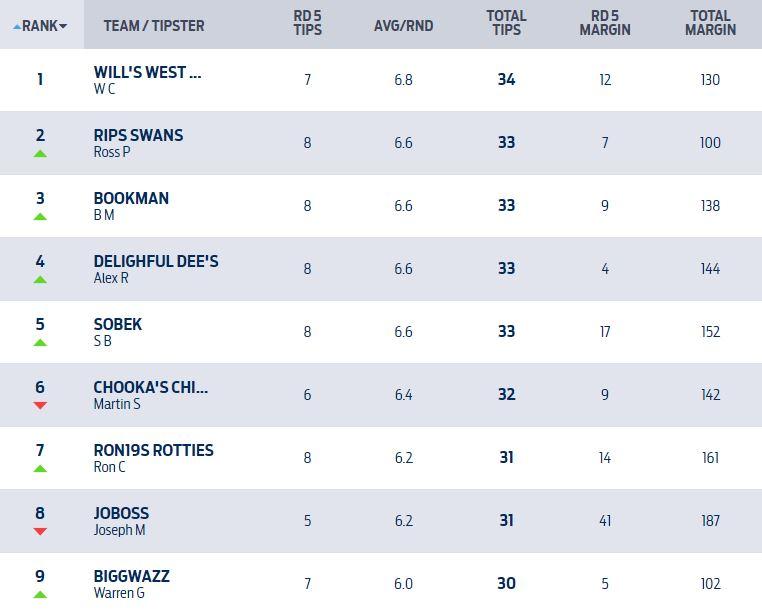Viewport: 762px width, 615px height.
Task: Click BIGGWAZZ total tips value 30
Action: pyautogui.click(x=506, y=584)
